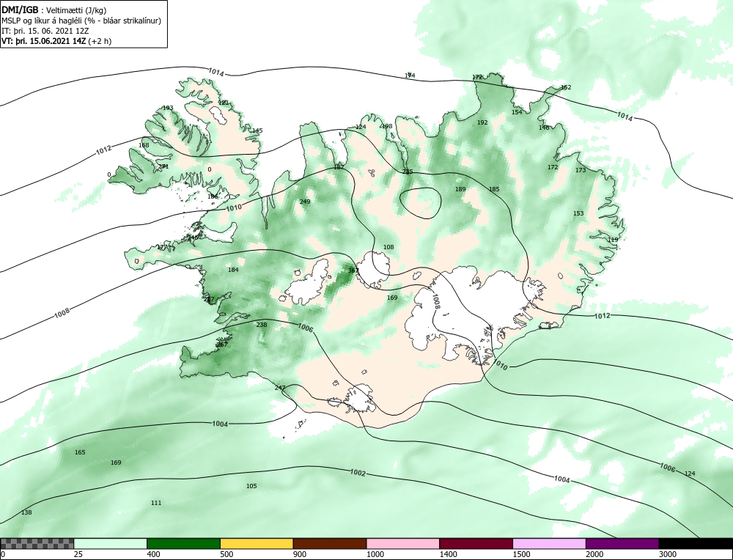Screen dimensions: 733x560
Task: Click the purple 2000–3000 legend swatch
Action: point(622,543)
